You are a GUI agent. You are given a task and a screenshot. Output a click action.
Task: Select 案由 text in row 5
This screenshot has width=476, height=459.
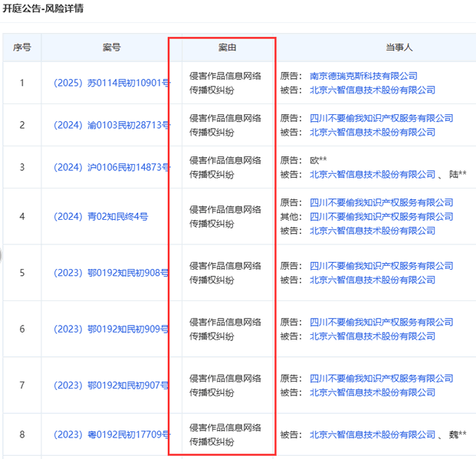(x=225, y=273)
